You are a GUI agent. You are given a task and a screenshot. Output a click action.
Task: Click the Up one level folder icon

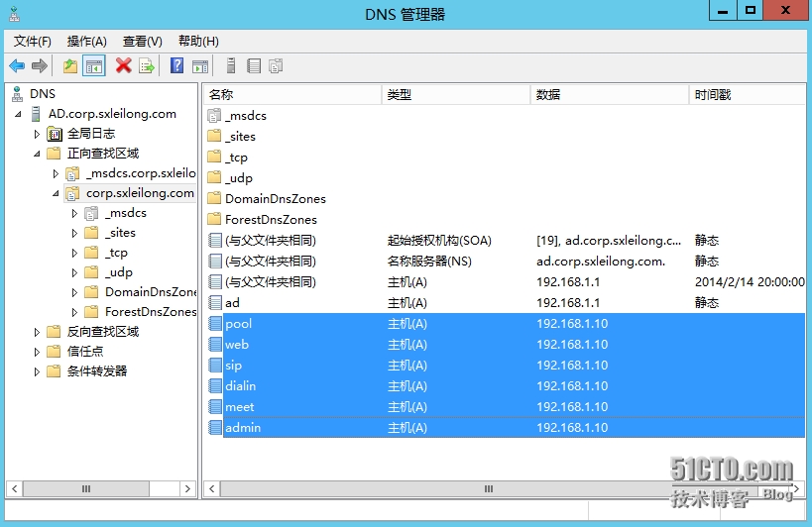tap(70, 65)
